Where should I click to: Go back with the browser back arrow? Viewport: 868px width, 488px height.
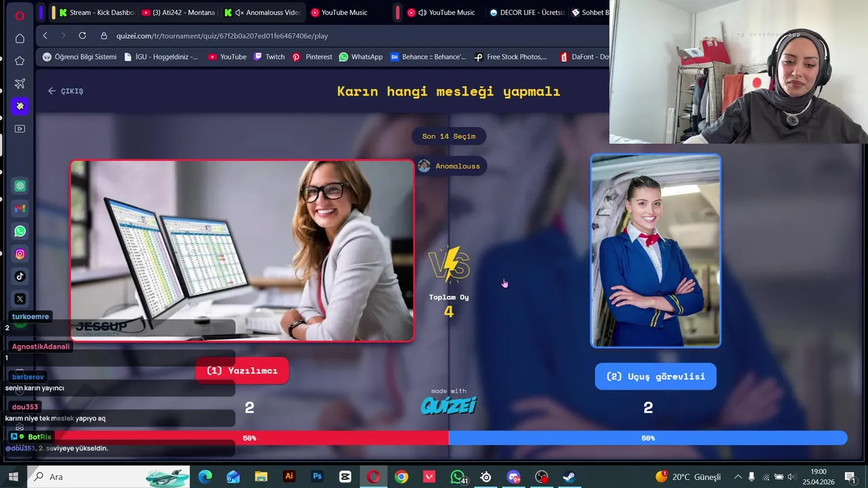point(45,35)
